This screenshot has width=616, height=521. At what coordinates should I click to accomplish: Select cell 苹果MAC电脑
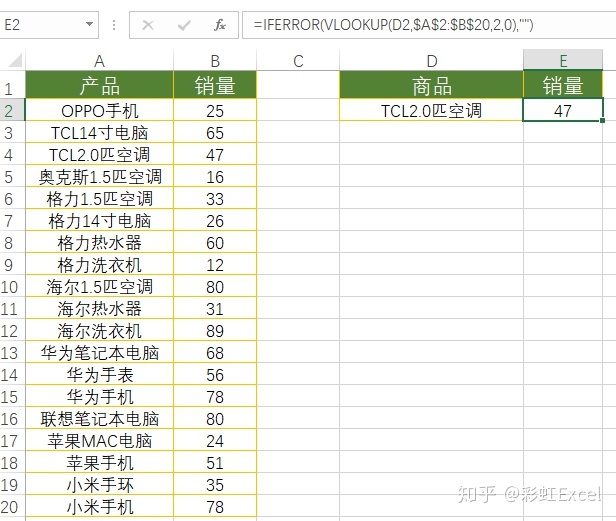coord(99,440)
